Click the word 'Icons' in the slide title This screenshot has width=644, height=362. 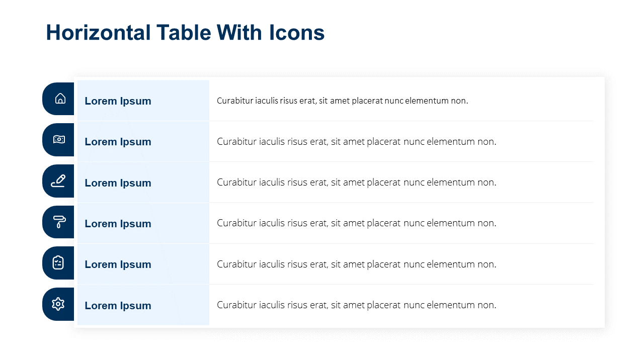coord(296,33)
